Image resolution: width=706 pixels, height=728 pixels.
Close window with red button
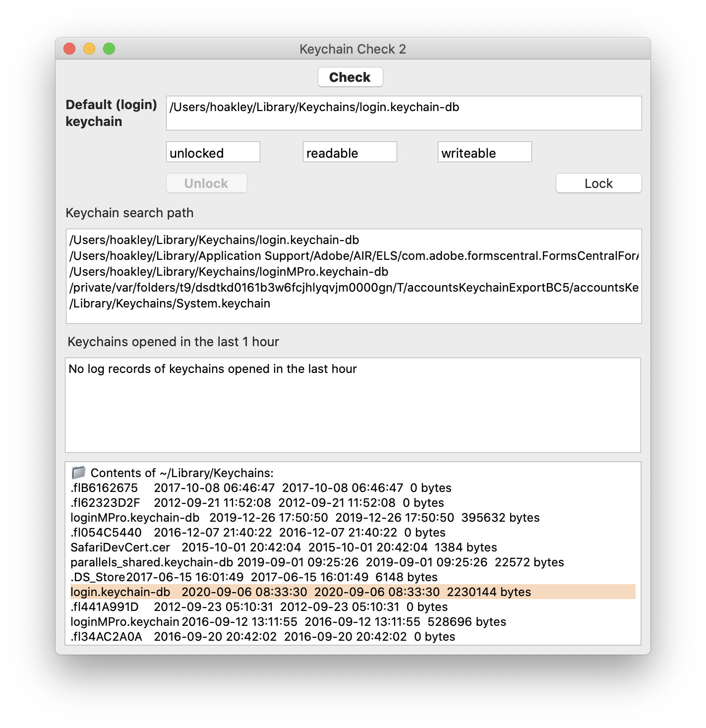[70, 49]
